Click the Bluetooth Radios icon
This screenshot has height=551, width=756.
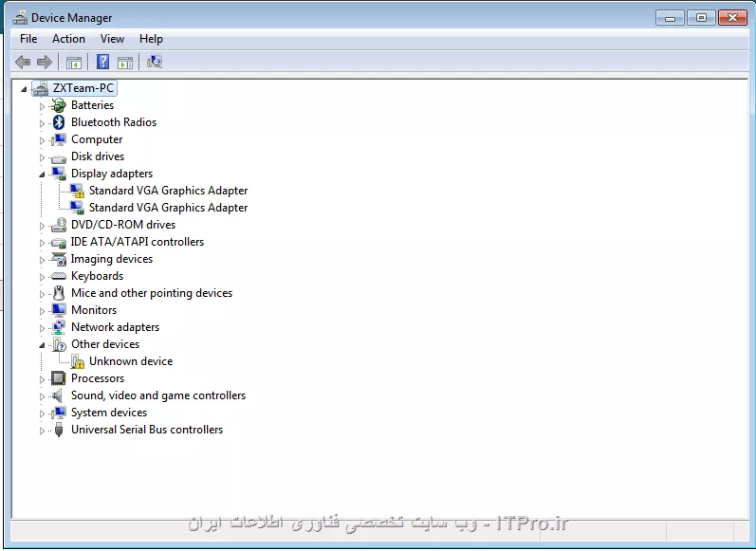click(x=59, y=122)
